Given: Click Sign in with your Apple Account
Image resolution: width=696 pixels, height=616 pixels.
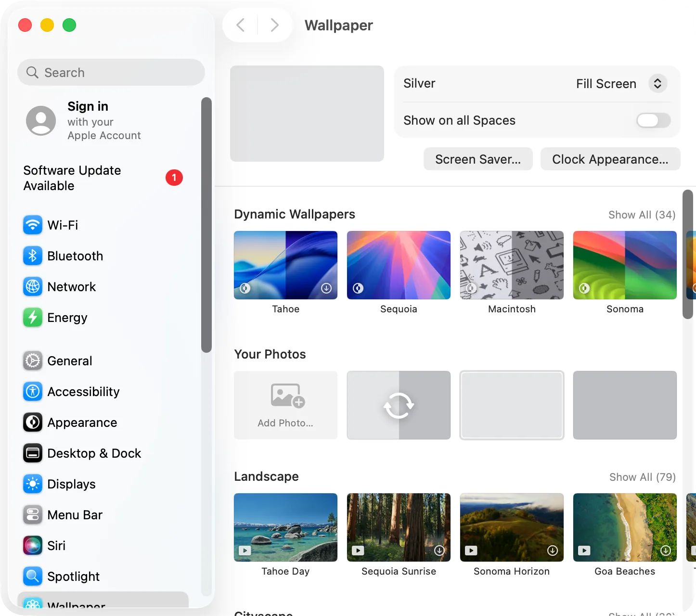Looking at the screenshot, I should (84, 121).
